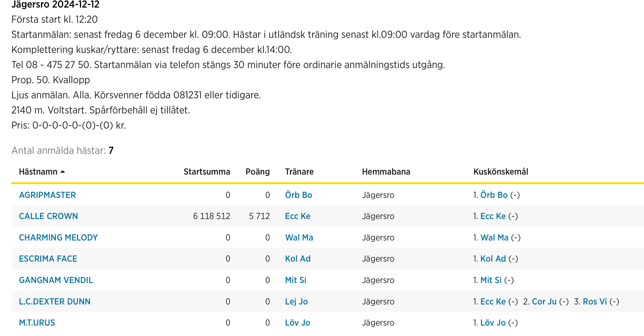Open trainer Wal Ma in Tränare column

click(x=299, y=238)
